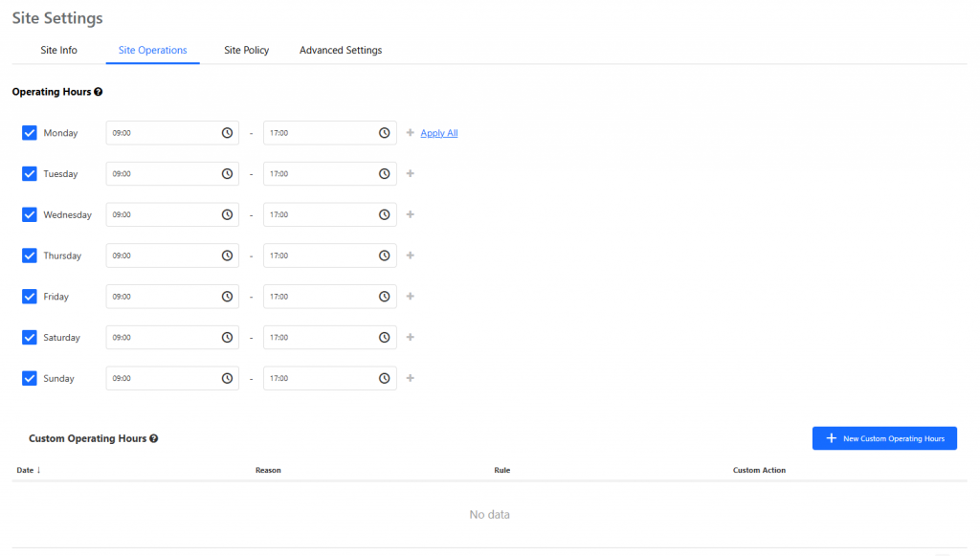Screen dimensions: 980x556
Task: Open Tuesday start time clock picker
Action: click(x=227, y=173)
